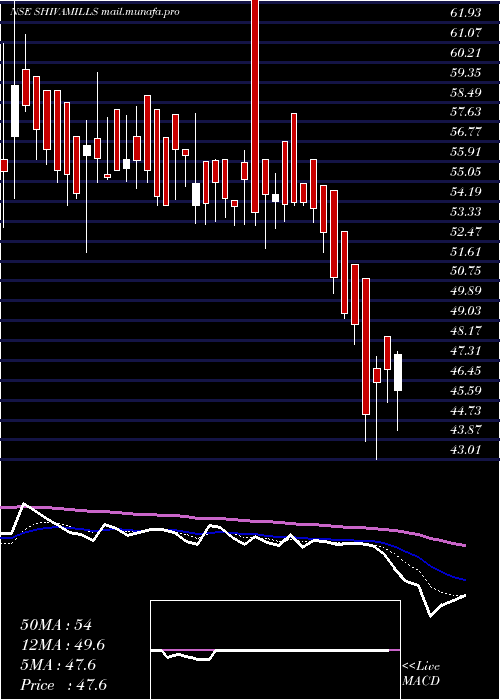Click the 58.49 price axis label
The height and width of the screenshot is (700, 500).
click(x=466, y=93)
